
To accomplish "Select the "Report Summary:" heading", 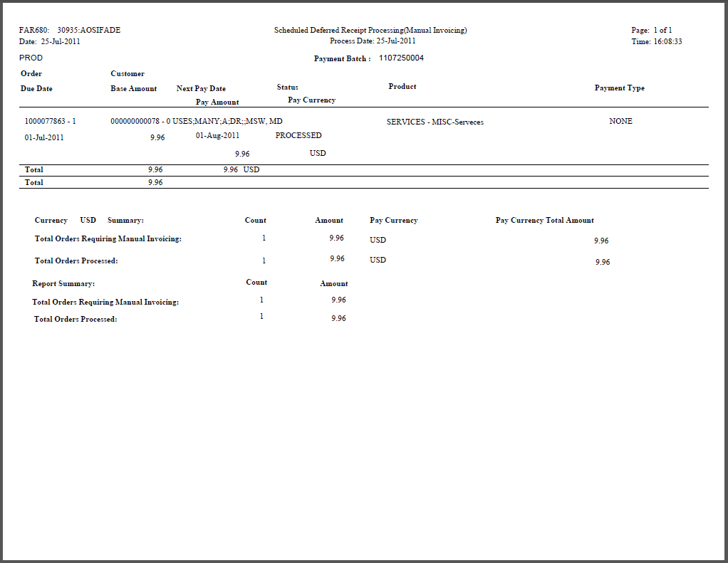I will [63, 284].
